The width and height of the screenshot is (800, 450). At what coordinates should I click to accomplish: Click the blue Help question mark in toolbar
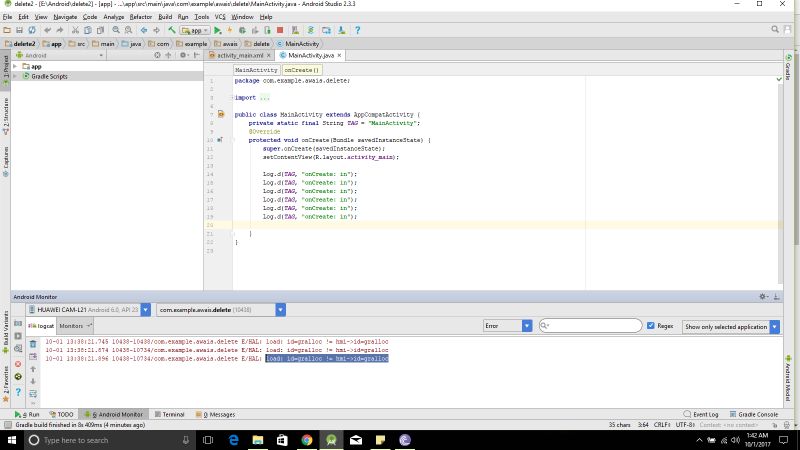[x=357, y=30]
